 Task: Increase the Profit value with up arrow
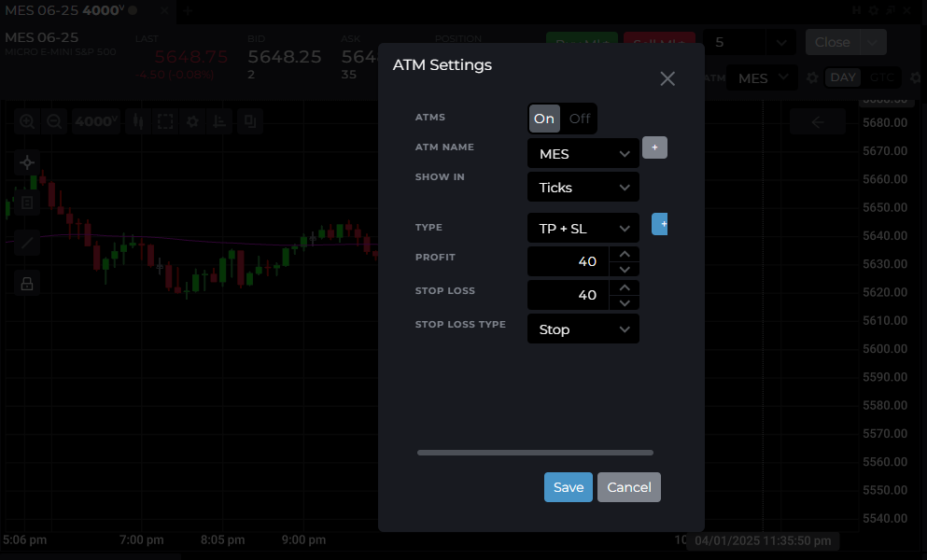click(x=625, y=254)
